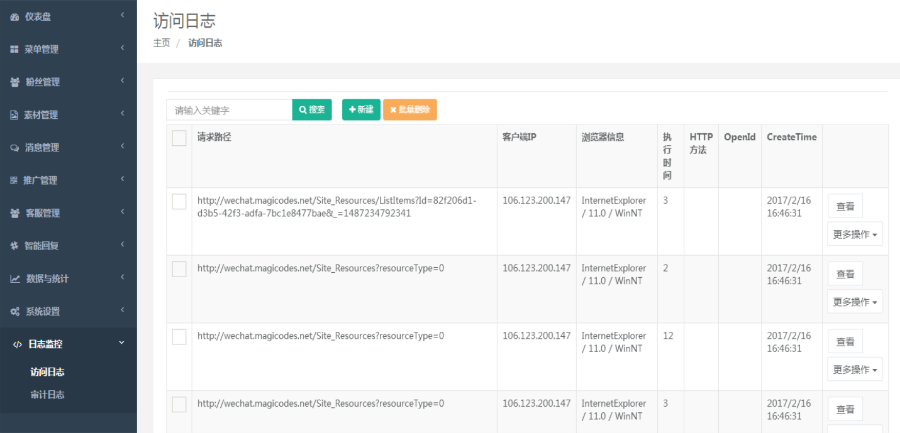Image resolution: width=900 pixels, height=433 pixels.
Task: Expand the 菜单管理 menu chevron
Action: (x=122, y=49)
